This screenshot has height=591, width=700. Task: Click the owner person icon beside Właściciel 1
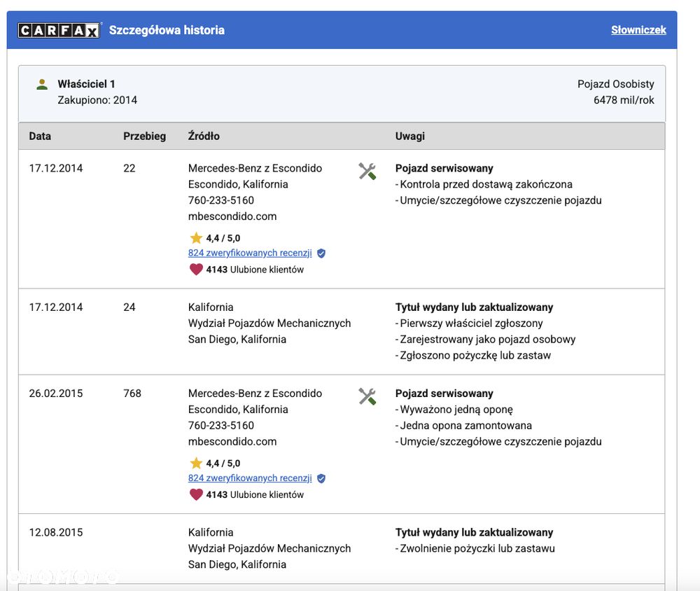click(x=42, y=85)
